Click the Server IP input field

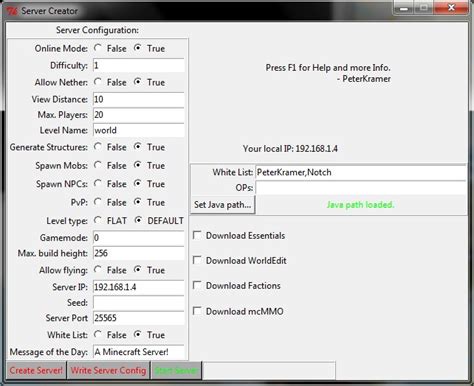pos(138,287)
